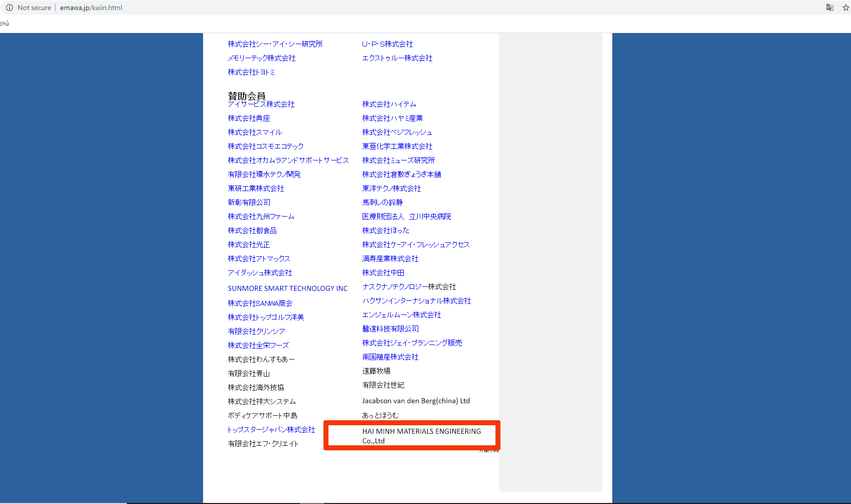Click HAI MINH MATERIALS ENGINEERING Co.,Ltd text

421,435
